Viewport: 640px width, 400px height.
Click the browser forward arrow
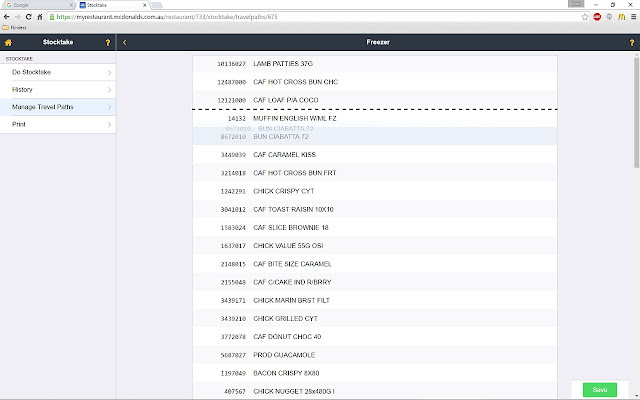(18, 17)
